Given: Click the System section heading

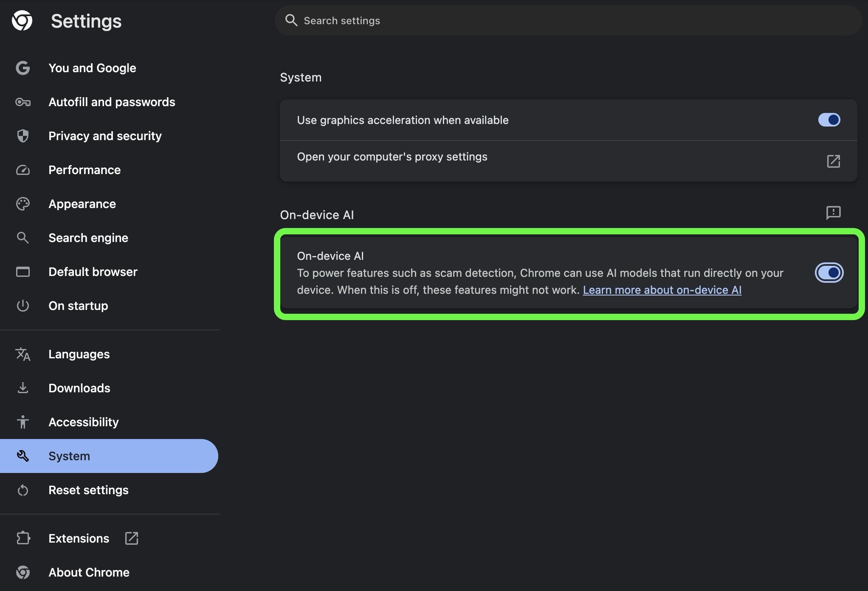Looking at the screenshot, I should (x=301, y=77).
